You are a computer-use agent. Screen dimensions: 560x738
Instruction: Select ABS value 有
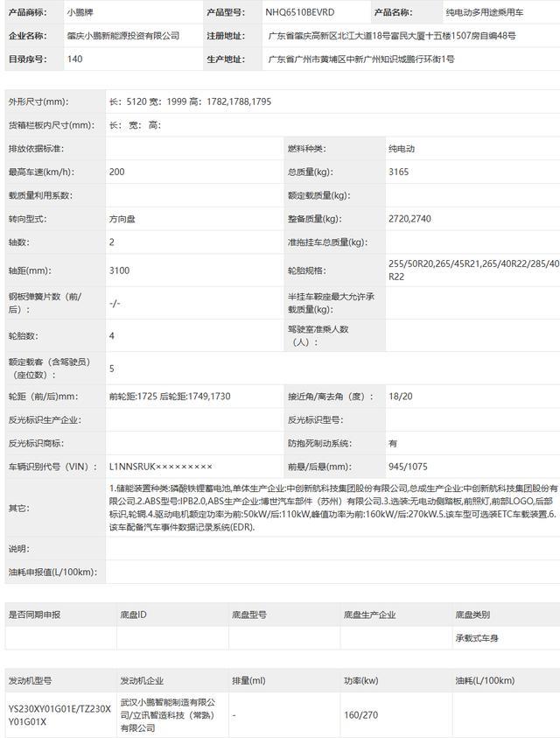[x=393, y=443]
